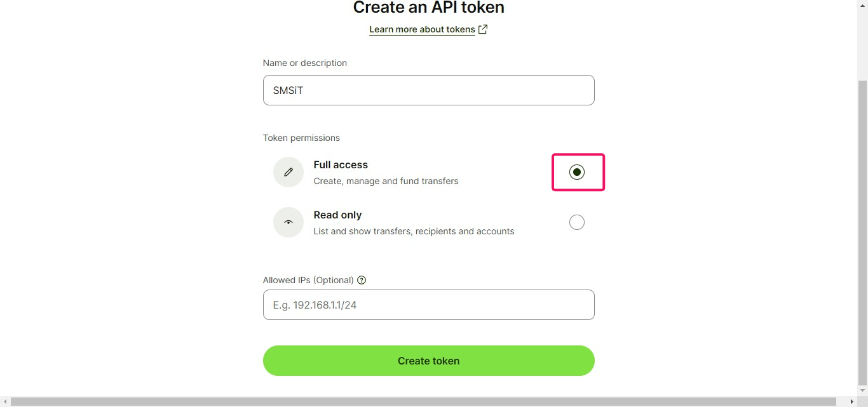The width and height of the screenshot is (868, 407).
Task: Click the Allowed IPs input field
Action: coord(429,305)
